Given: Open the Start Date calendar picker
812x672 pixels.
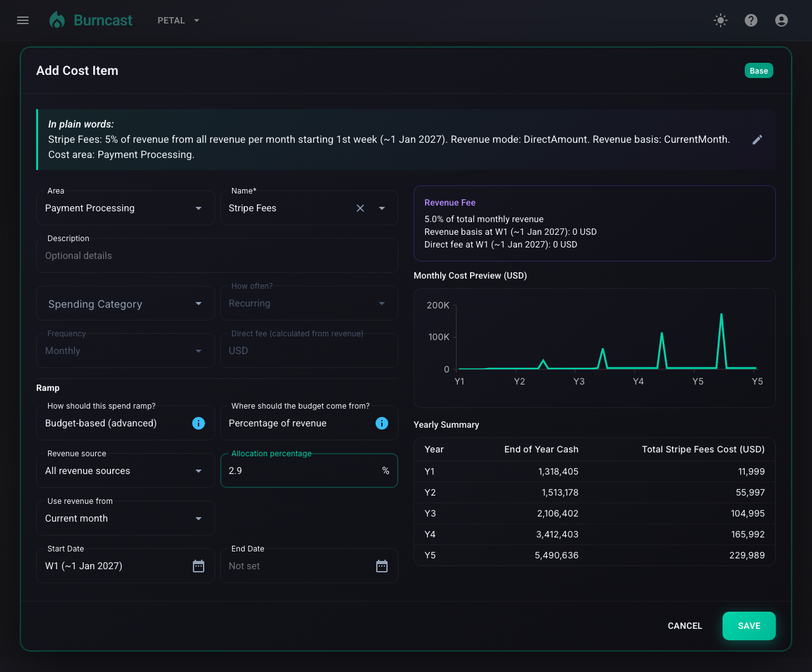Looking at the screenshot, I should (x=199, y=566).
